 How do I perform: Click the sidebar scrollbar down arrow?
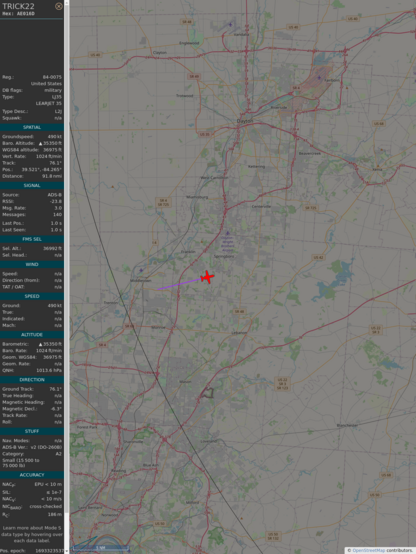coord(67,551)
